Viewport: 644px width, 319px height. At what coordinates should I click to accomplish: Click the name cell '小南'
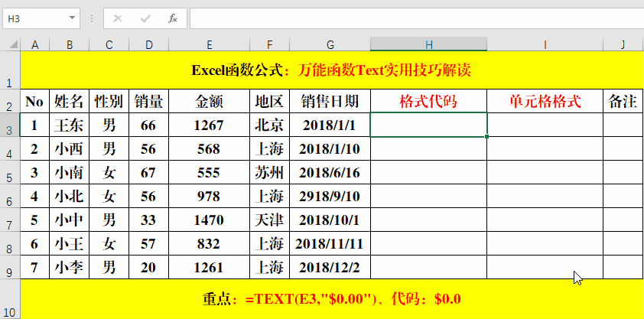[x=70, y=172]
